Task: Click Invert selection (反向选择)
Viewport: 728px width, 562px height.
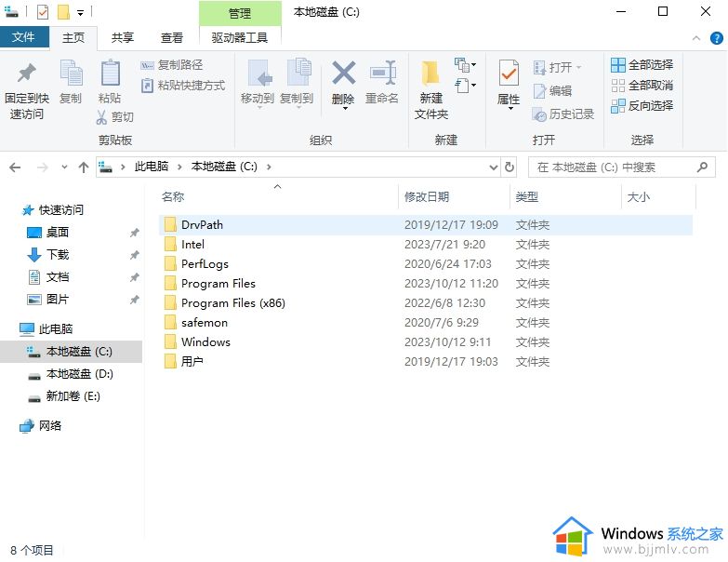Action: [x=642, y=106]
